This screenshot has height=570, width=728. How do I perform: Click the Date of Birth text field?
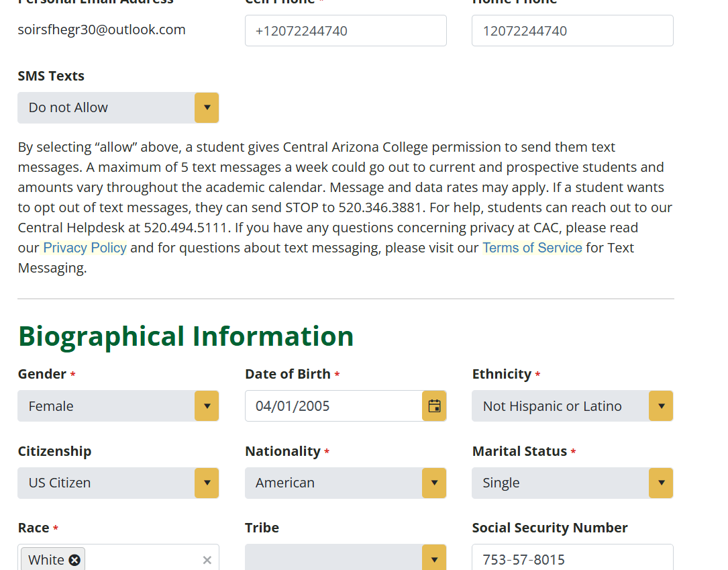point(333,406)
